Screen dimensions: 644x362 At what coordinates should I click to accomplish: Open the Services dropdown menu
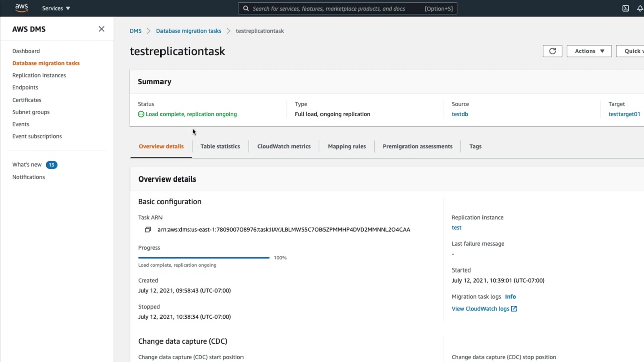56,8
